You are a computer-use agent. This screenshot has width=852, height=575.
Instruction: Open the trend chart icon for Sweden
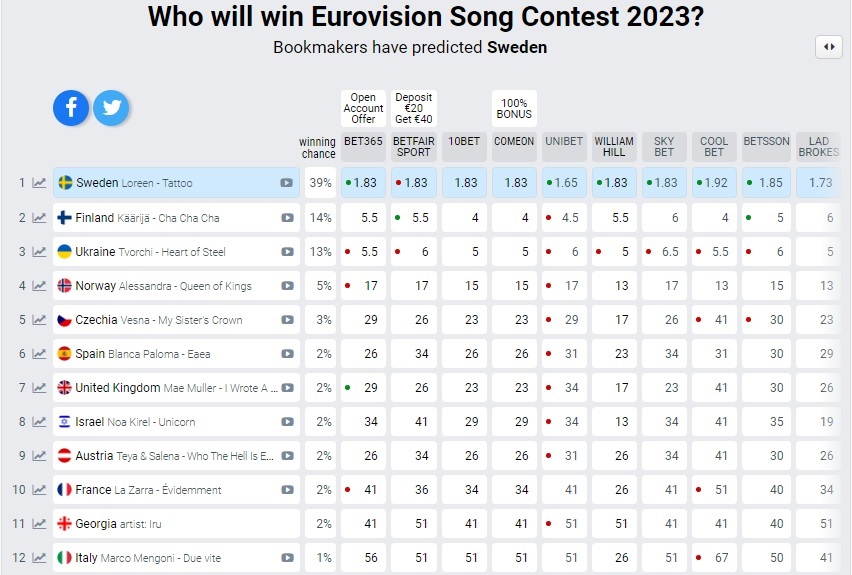point(39,183)
